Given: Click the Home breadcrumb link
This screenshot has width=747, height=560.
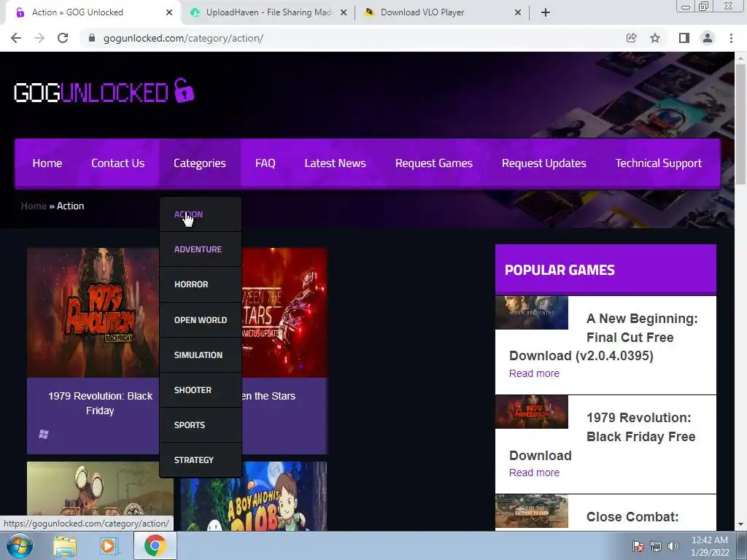Looking at the screenshot, I should (x=34, y=206).
